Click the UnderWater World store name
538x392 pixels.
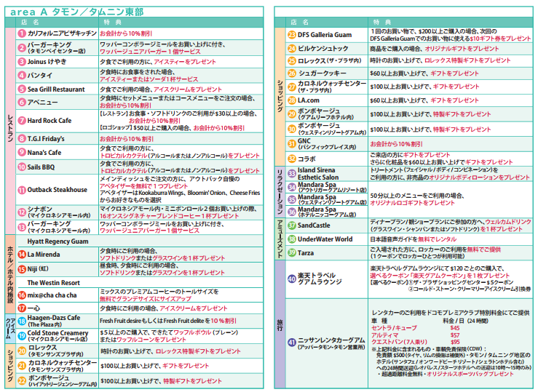[325, 239]
